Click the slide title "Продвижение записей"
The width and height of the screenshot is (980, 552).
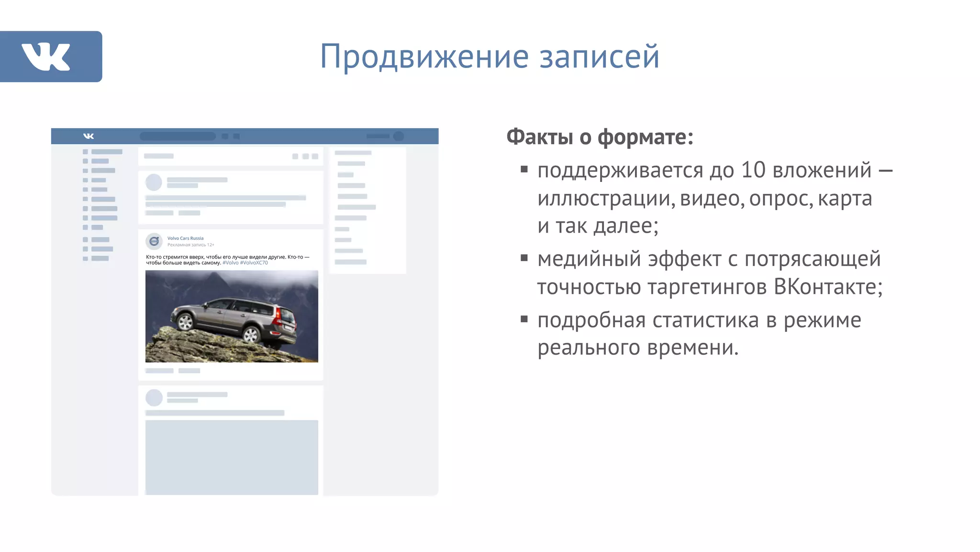(x=490, y=56)
